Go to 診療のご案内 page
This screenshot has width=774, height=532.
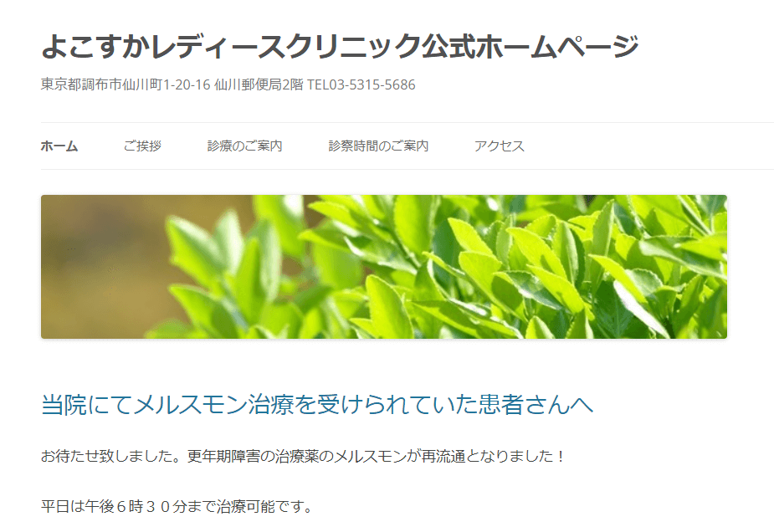[245, 146]
